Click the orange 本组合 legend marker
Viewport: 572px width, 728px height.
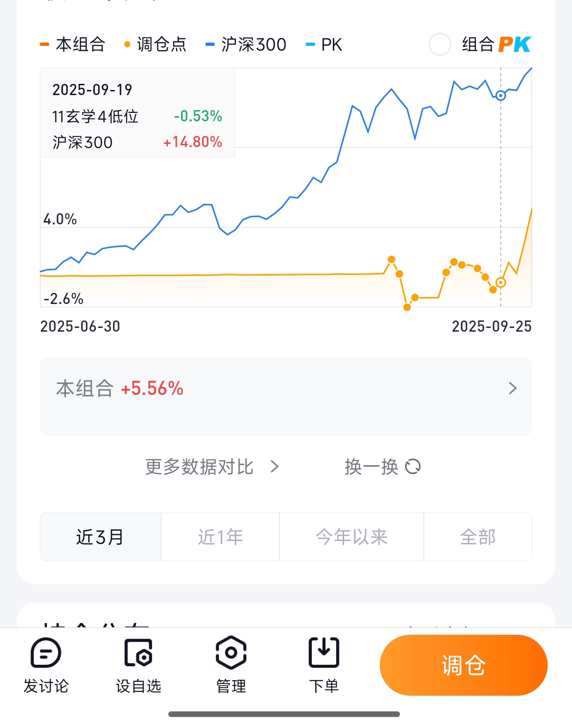[45, 45]
